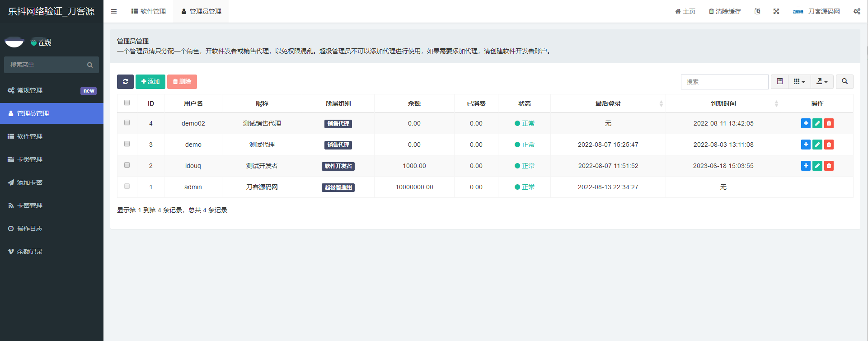Edit the demo user with pencil icon
The image size is (868, 341).
coord(817,145)
